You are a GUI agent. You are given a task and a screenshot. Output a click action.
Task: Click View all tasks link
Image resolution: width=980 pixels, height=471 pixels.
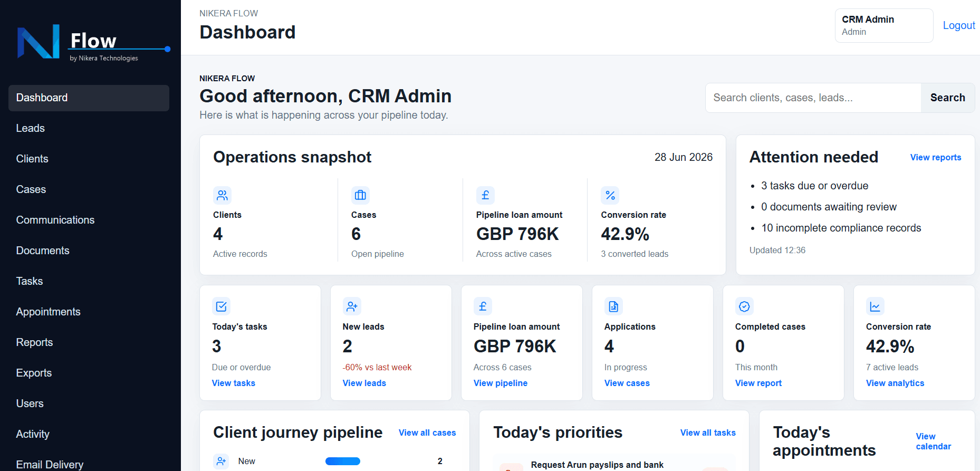pyautogui.click(x=708, y=432)
